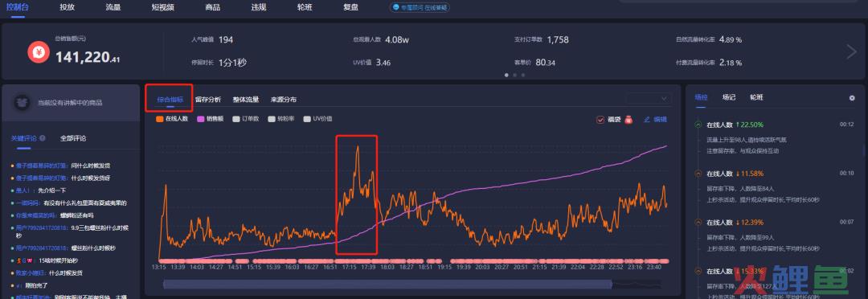Open the dropdown above the chart
868x299 pixels.
(x=649, y=99)
